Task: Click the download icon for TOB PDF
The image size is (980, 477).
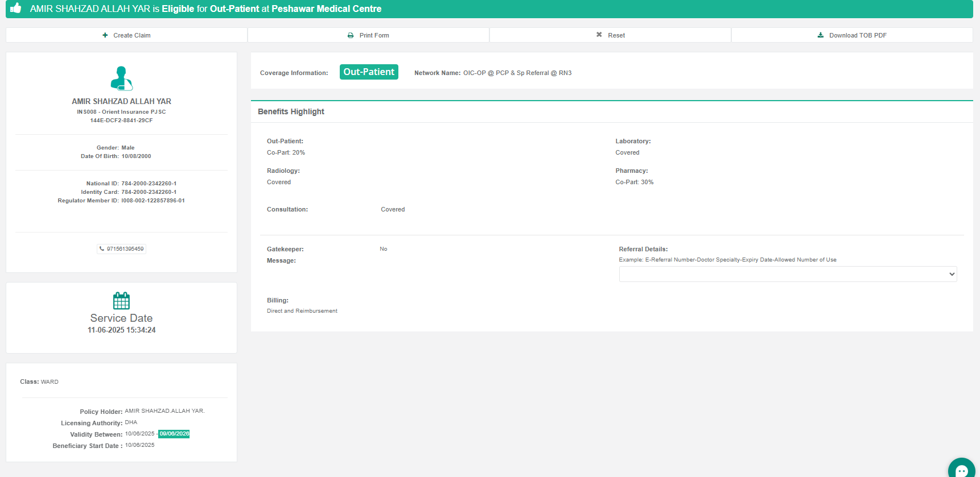Action: [x=821, y=35]
